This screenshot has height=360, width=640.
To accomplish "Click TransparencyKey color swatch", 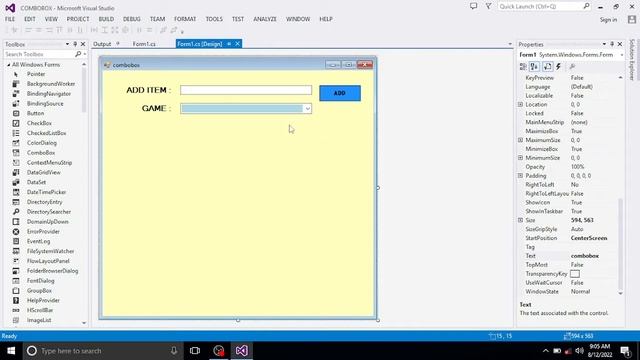I will [x=575, y=274].
